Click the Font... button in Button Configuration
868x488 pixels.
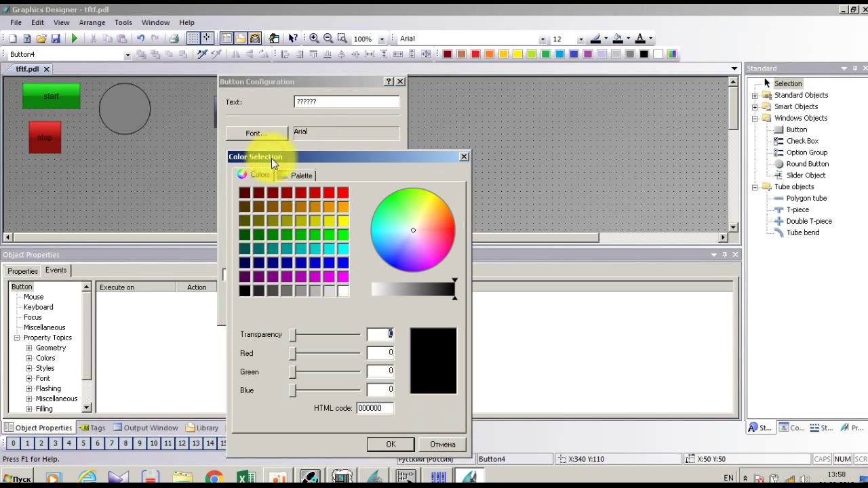[256, 134]
